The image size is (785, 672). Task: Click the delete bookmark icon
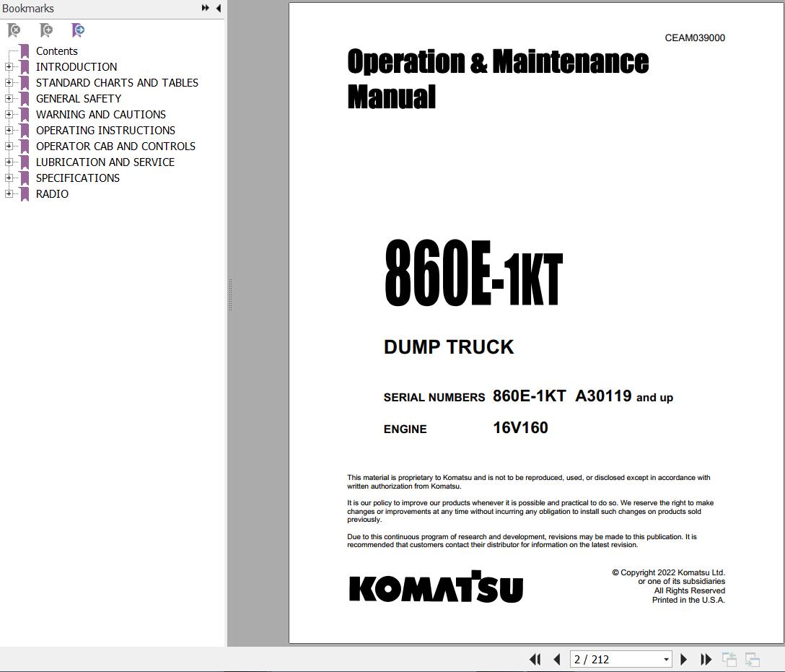(14, 30)
